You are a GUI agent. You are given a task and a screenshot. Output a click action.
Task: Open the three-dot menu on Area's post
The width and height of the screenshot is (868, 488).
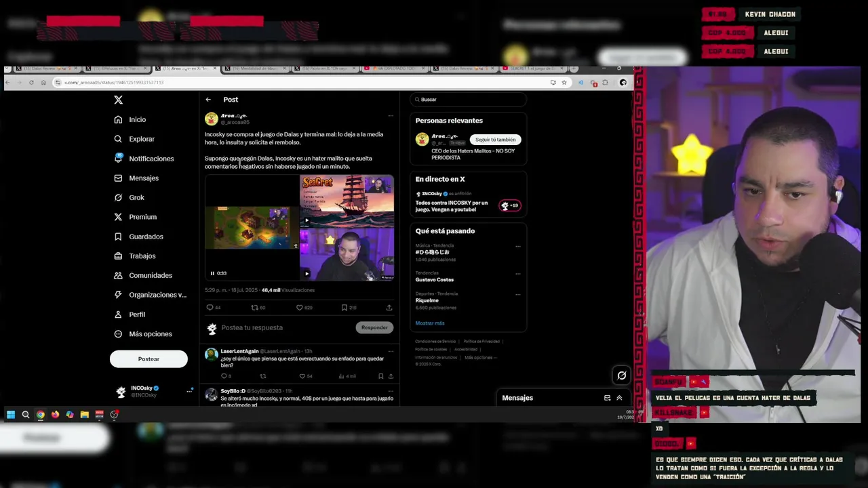(391, 116)
